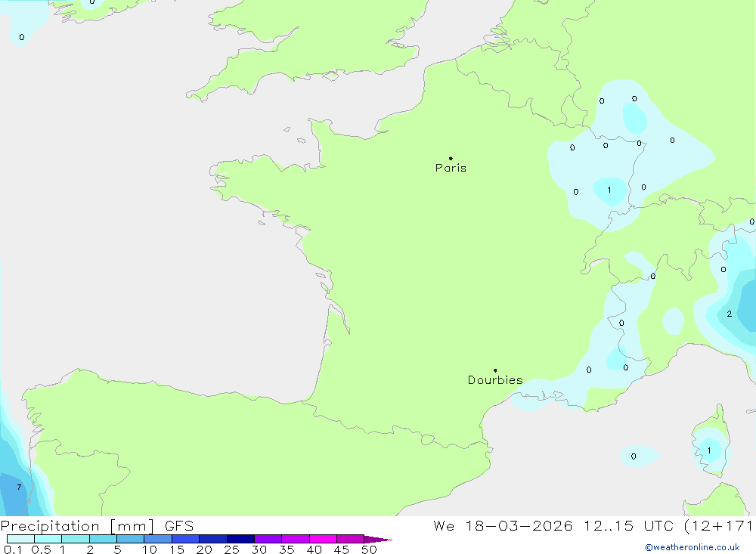The height and width of the screenshot is (554, 756).
Task: Pick the 30 to 35 purple legend swatch
Action: click(268, 539)
